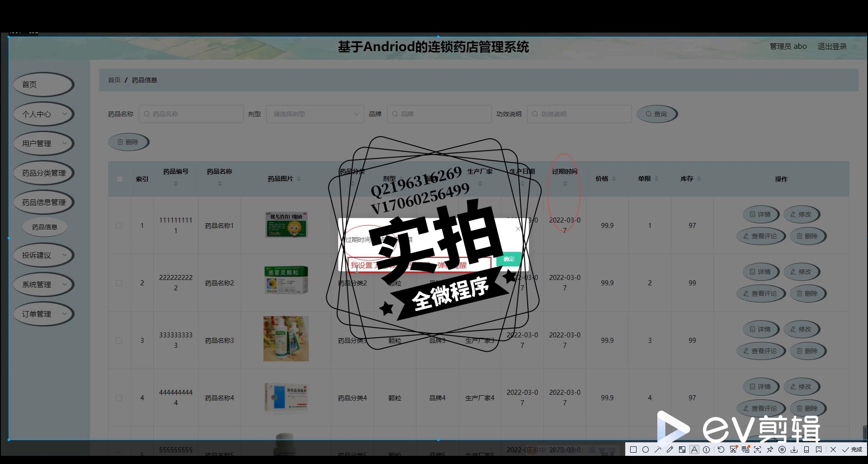Open drug image thumbnail for 药品名称3
The height and width of the screenshot is (464, 868).
click(x=286, y=339)
